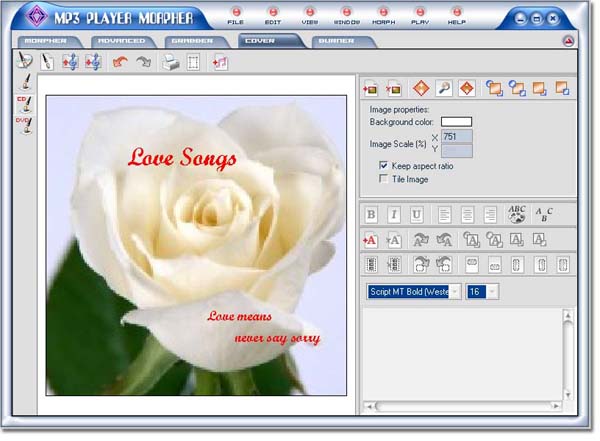Click the first orange diamond fit icon
The width and height of the screenshot is (600, 441).
tap(421, 89)
